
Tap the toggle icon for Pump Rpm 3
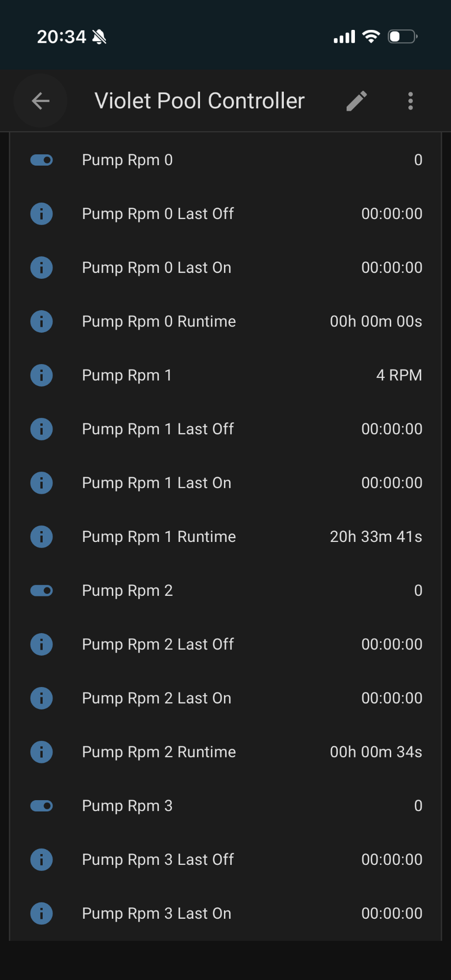tap(42, 806)
